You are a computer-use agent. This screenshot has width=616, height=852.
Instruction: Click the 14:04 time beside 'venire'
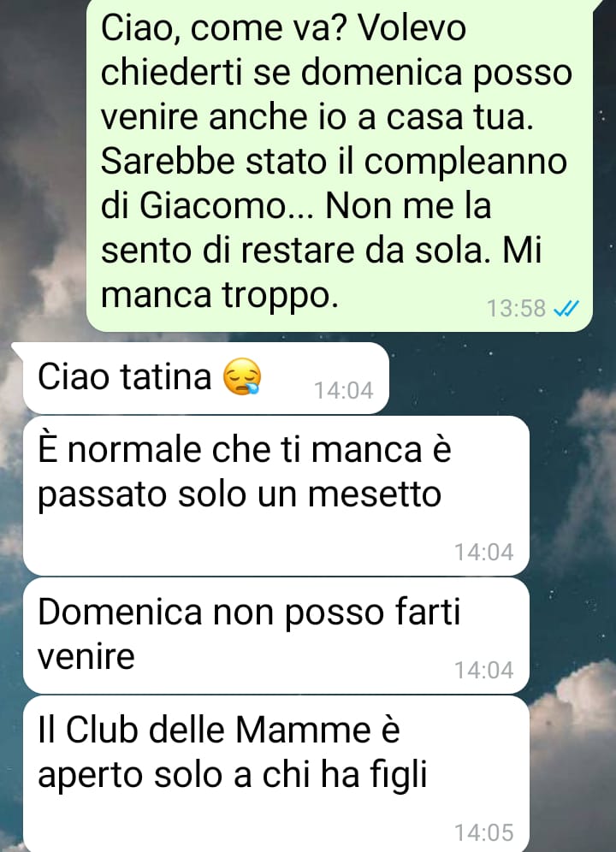pyautogui.click(x=484, y=670)
